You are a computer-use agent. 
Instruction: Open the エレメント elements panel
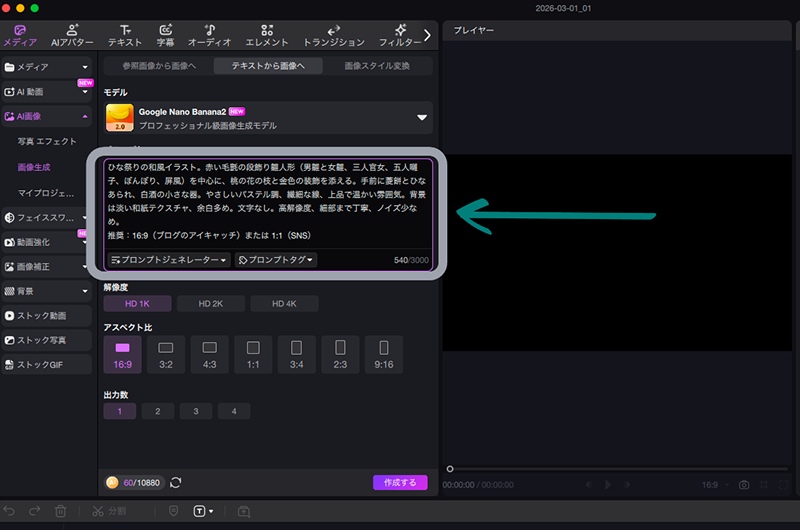pos(266,35)
